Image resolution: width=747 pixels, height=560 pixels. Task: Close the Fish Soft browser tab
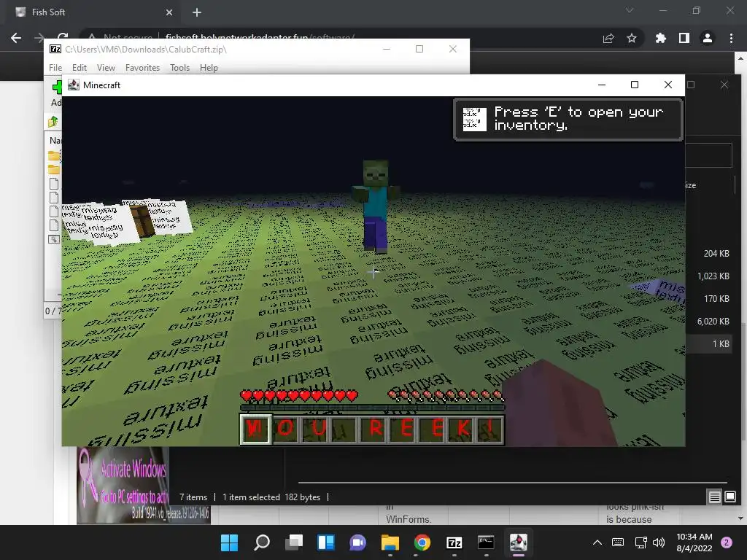169,12
